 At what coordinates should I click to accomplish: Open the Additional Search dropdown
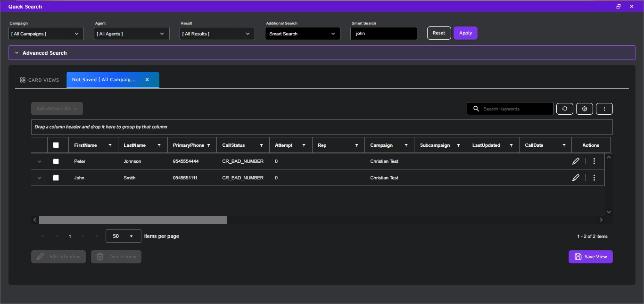[303, 34]
